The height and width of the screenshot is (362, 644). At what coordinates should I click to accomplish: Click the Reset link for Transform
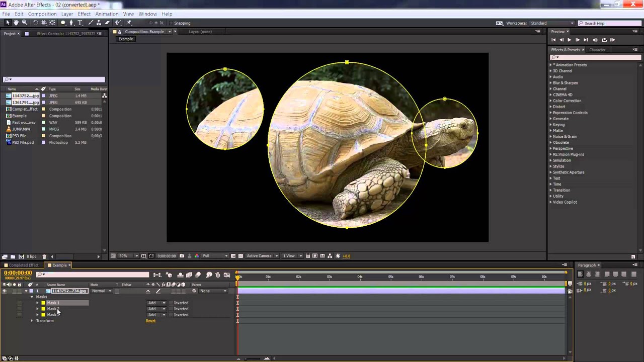click(x=150, y=321)
